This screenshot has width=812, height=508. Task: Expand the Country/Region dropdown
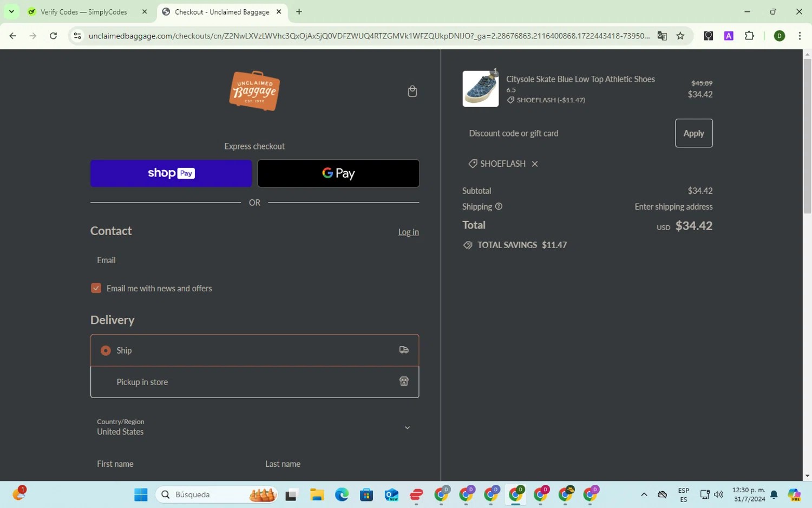(254, 427)
